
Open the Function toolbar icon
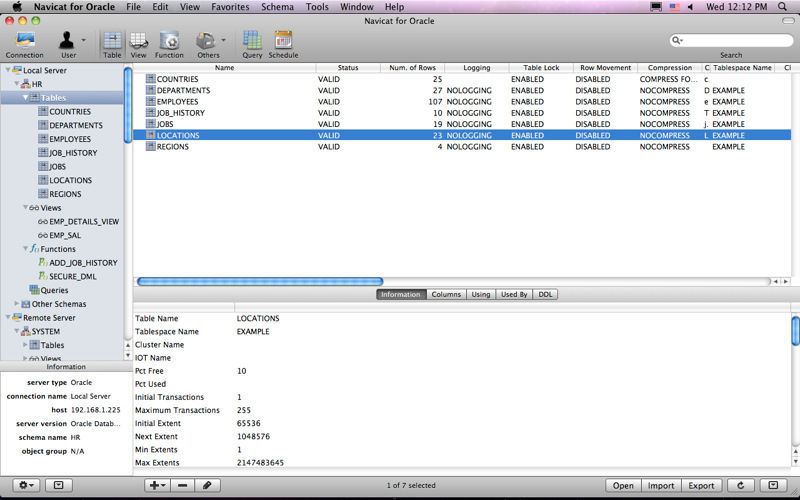(x=169, y=41)
